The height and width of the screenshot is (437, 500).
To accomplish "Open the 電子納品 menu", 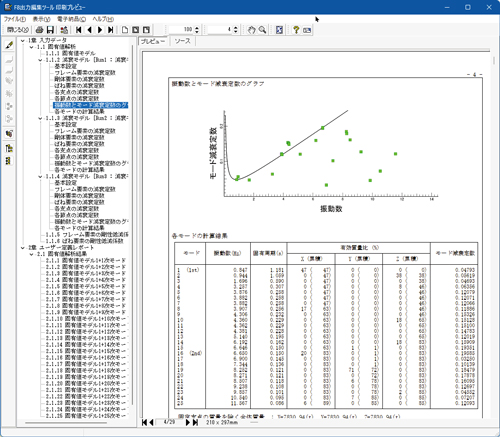I will coord(71,19).
